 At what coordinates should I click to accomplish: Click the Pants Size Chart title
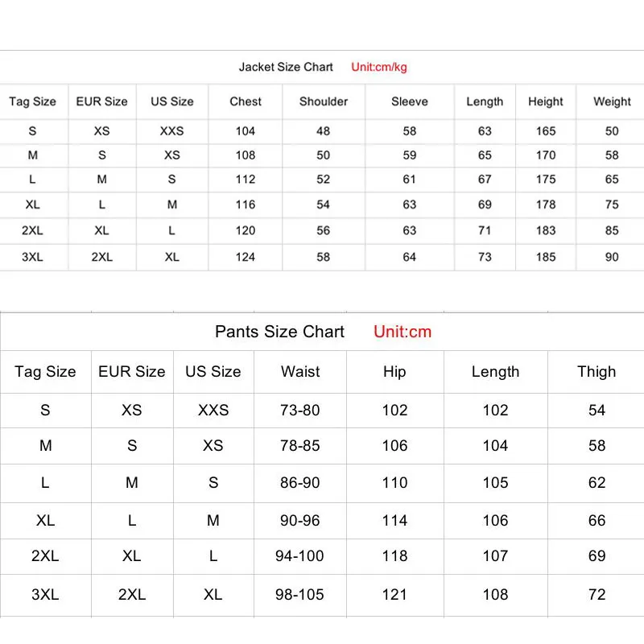[x=279, y=332]
